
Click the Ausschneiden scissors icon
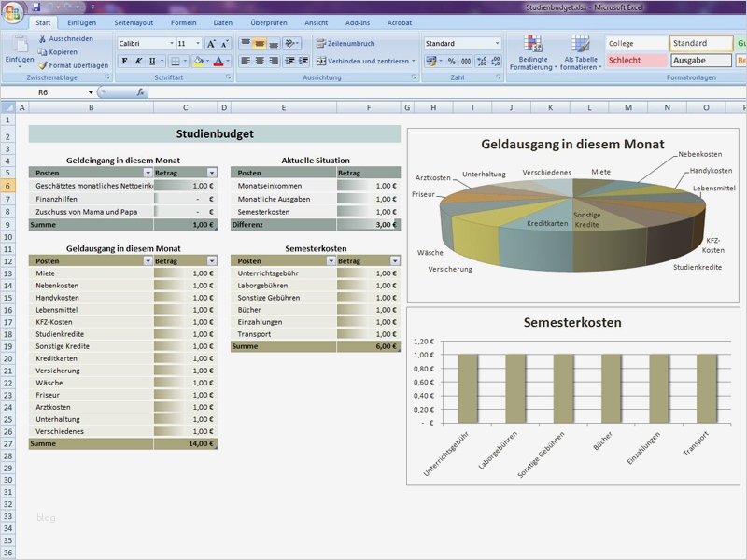[x=42, y=39]
